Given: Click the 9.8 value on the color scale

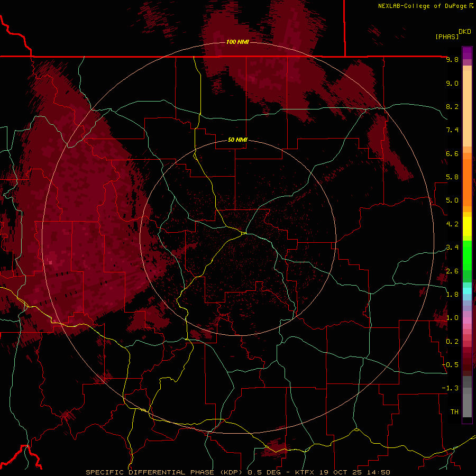Looking at the screenshot, I should (452, 59).
